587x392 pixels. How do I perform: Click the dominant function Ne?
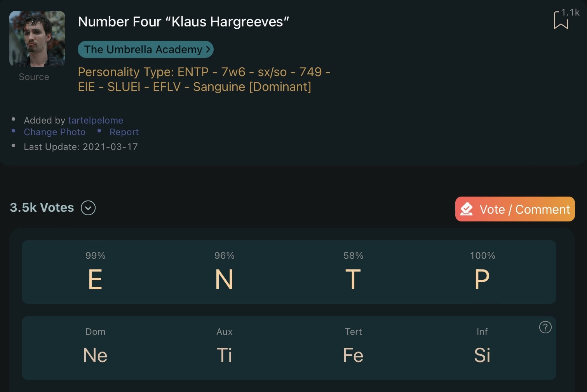tap(95, 355)
